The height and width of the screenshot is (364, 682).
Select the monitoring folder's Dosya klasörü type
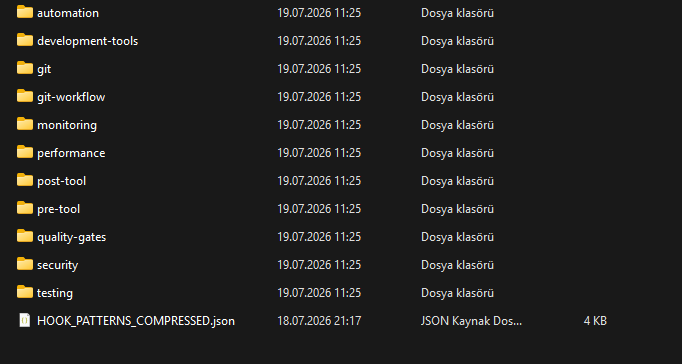tap(457, 125)
